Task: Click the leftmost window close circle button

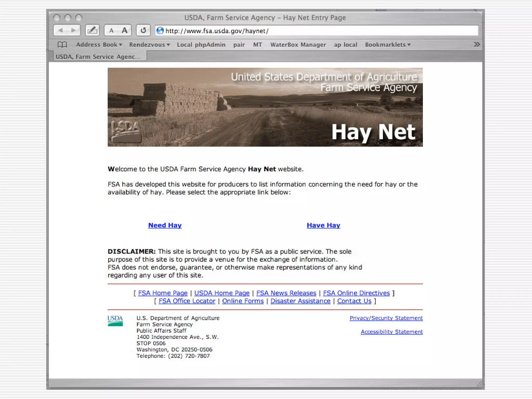Action: 57,18
